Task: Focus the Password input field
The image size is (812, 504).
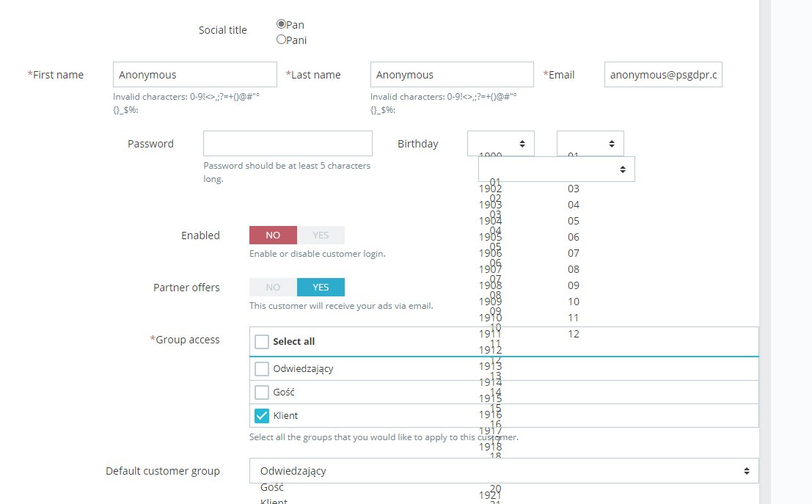Action: pos(288,144)
